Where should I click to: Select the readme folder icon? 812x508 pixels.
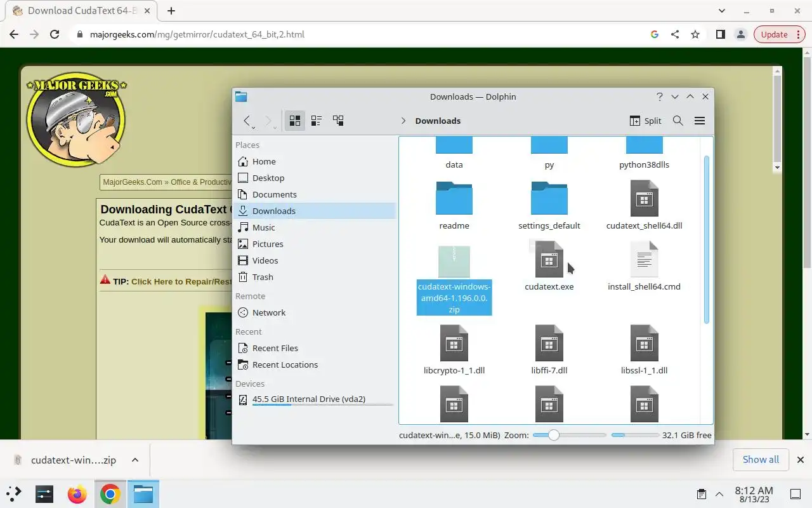point(454,198)
